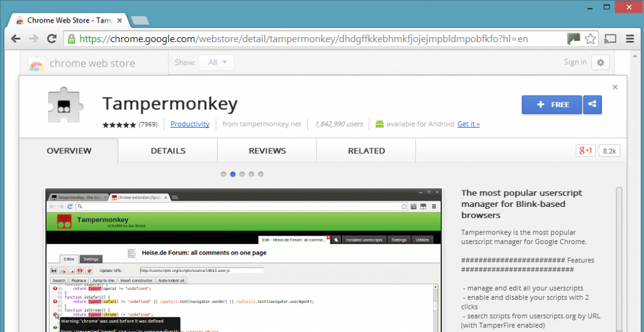Follow the Get it Android link
The image size is (644, 332).
468,124
